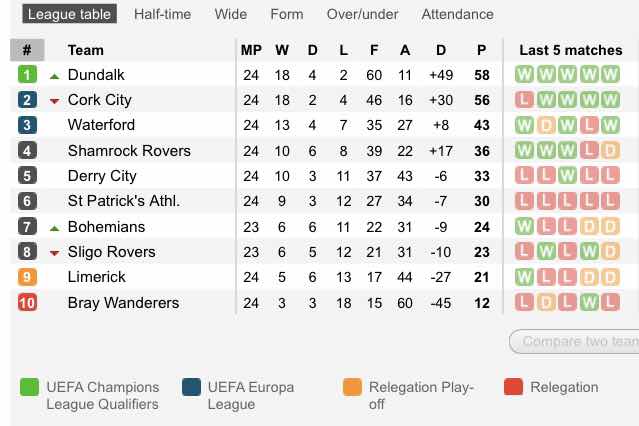Click the MP column header

(251, 50)
